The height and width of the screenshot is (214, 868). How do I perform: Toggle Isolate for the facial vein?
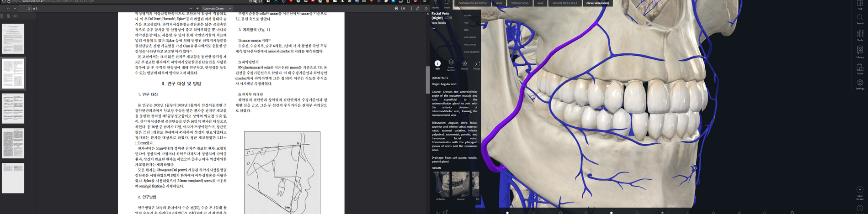click(467, 16)
